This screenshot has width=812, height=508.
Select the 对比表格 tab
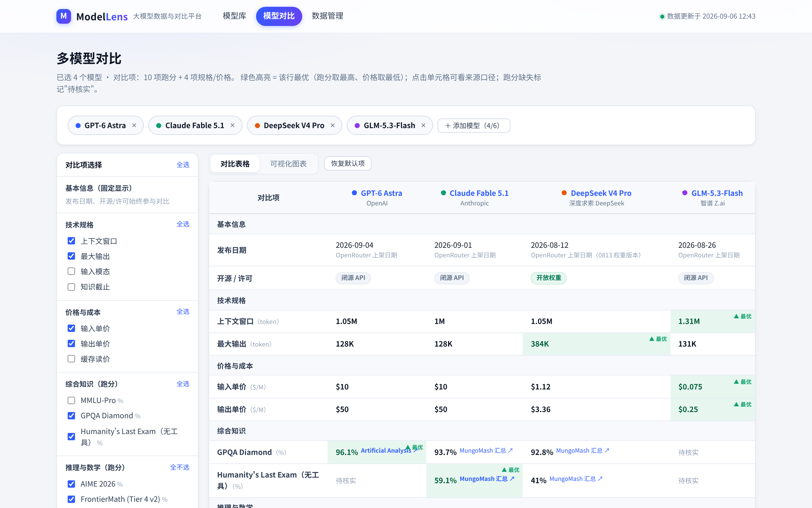(x=235, y=164)
